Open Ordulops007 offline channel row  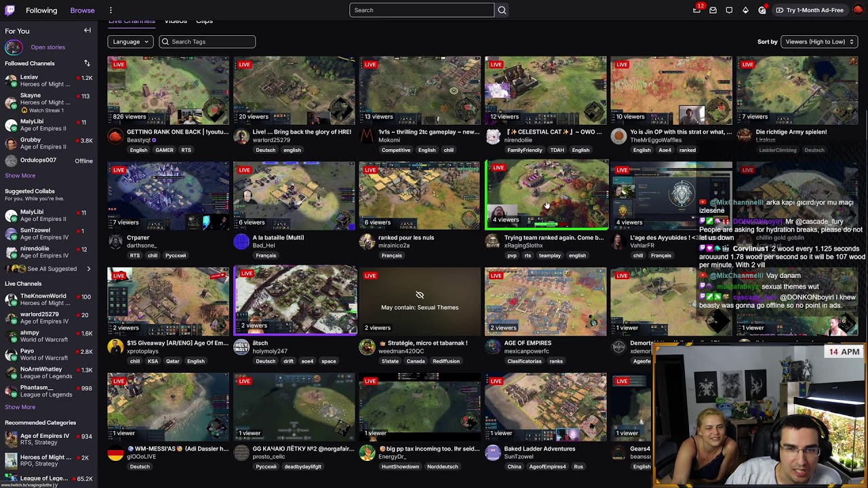[49, 161]
